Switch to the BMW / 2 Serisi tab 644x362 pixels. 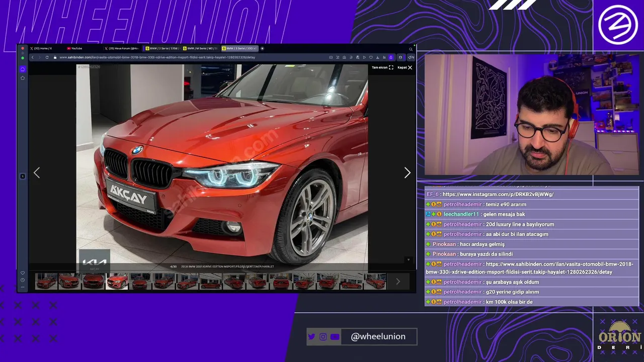(x=163, y=48)
